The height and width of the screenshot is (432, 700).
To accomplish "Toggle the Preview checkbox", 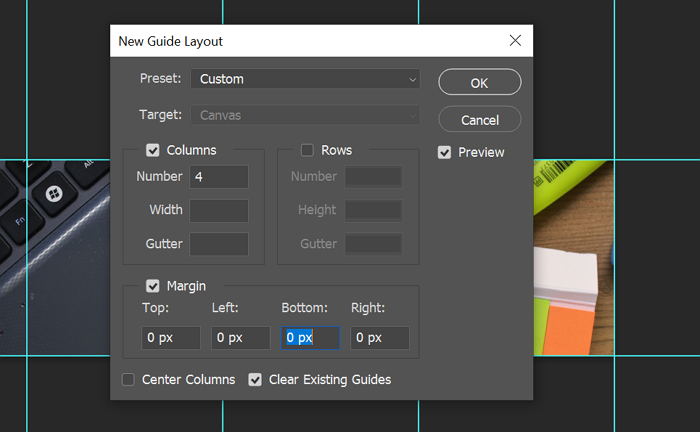I will click(x=444, y=152).
